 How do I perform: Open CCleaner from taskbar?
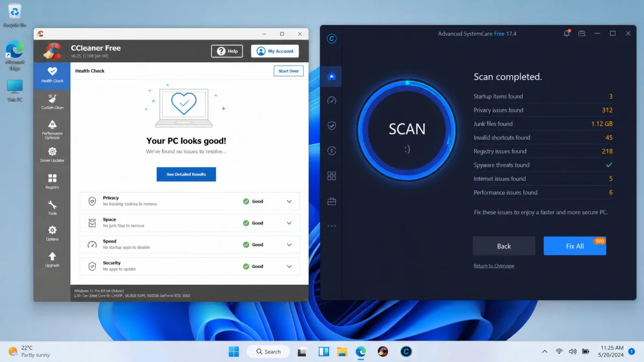383,351
